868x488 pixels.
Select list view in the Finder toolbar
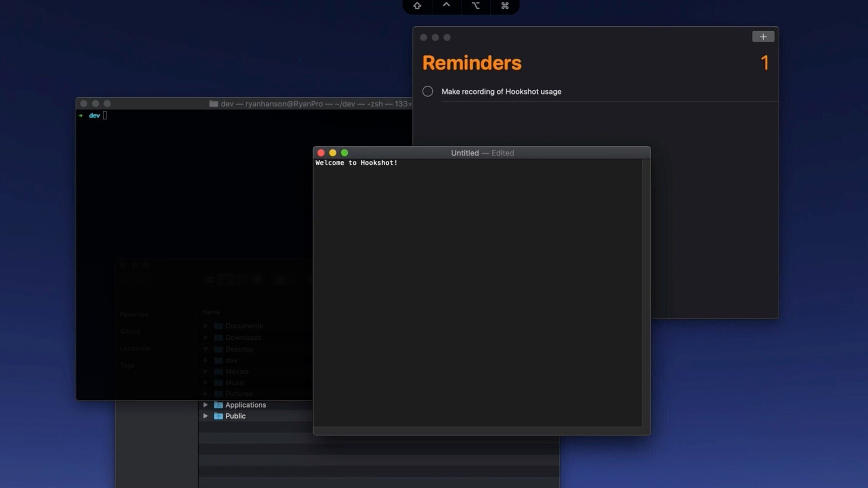225,280
